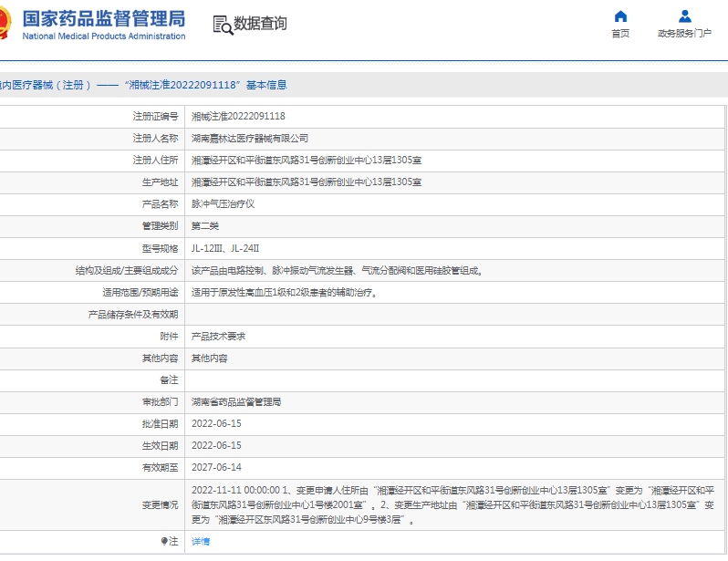
Task: Click the 备注 row label
Action: coord(169,379)
